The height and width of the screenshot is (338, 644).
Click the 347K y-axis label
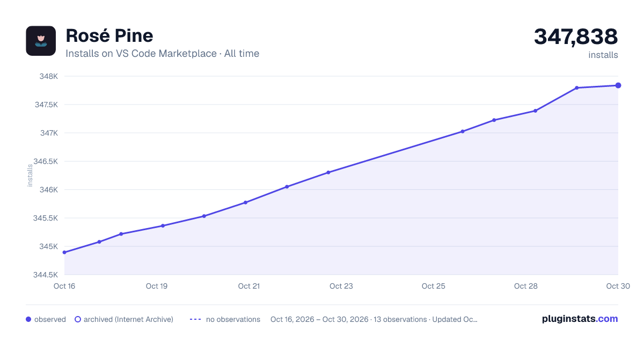pyautogui.click(x=48, y=133)
